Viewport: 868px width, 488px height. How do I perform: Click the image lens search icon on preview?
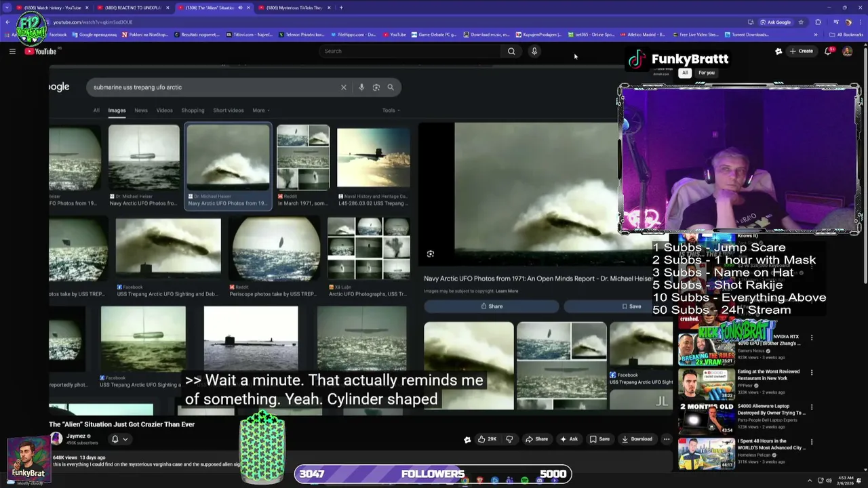point(431,254)
